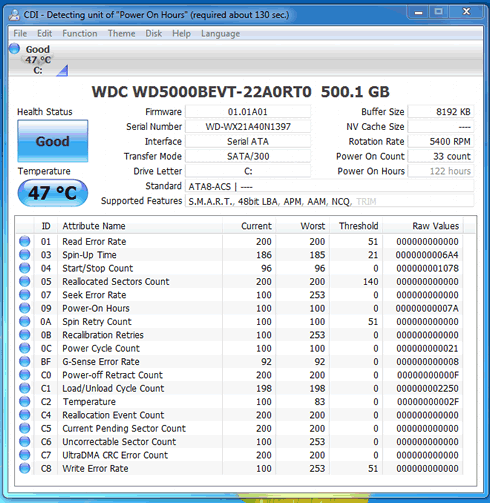Open the Language menu
This screenshot has height=503, width=490.
(221, 34)
